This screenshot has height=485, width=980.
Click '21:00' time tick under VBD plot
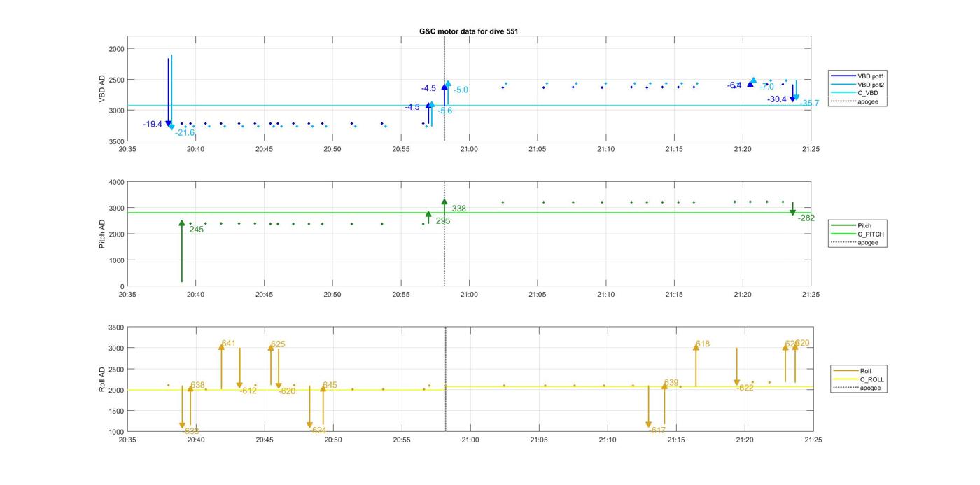(469, 149)
